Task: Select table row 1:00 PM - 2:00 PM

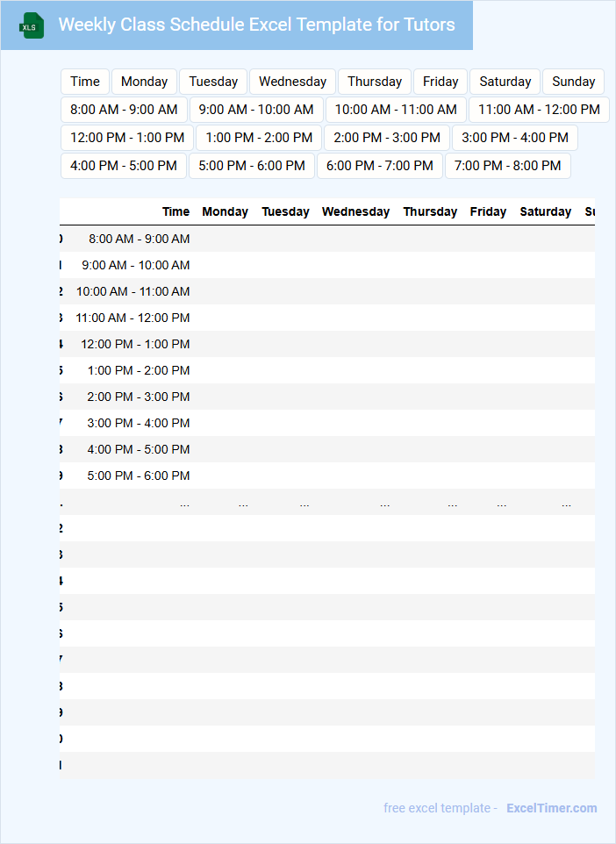Action: click(x=327, y=371)
